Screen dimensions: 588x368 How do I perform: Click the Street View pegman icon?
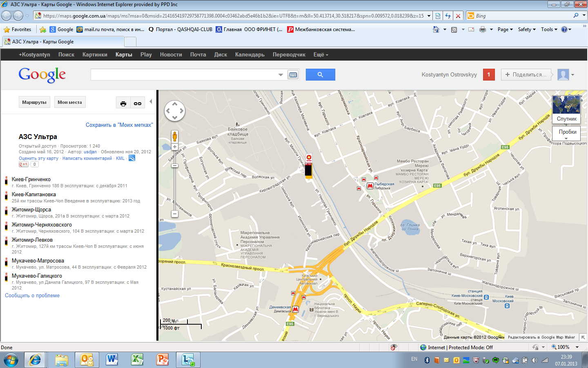tap(175, 136)
